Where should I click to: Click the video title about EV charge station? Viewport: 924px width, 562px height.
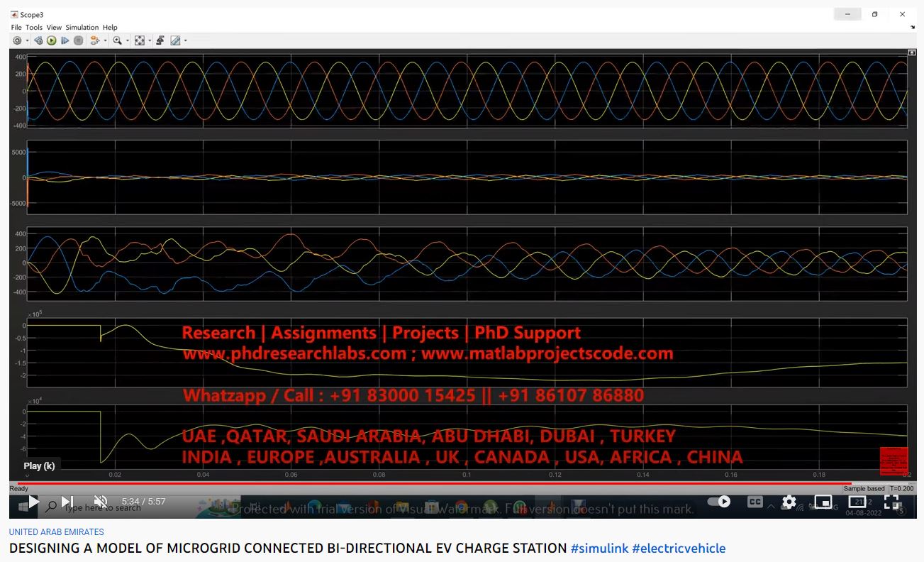[x=288, y=549]
